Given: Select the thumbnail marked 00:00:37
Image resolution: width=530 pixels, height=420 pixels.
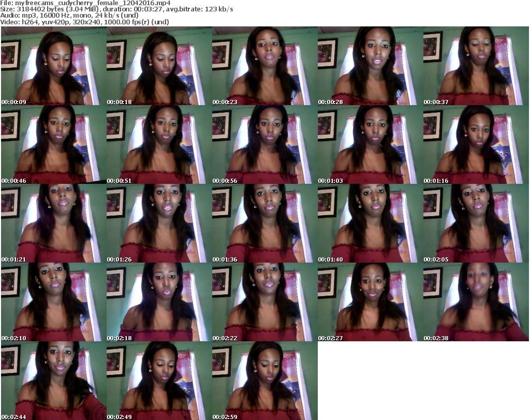Looking at the screenshot, I should [x=475, y=66].
